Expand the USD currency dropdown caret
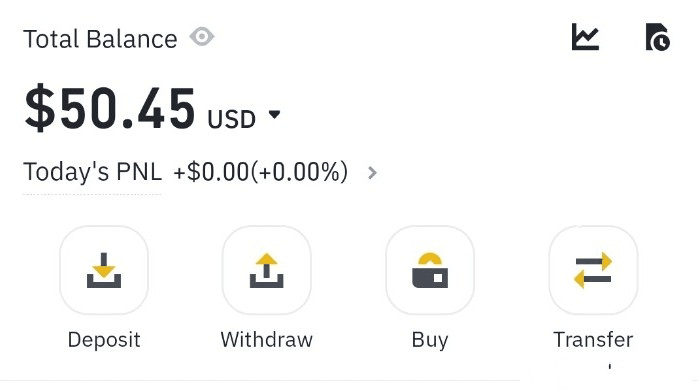 point(275,114)
